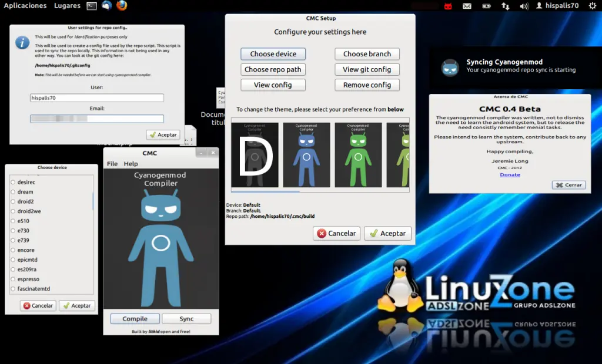This screenshot has height=364, width=602.
Task: Open the network transfer indicator
Action: [x=505, y=6]
